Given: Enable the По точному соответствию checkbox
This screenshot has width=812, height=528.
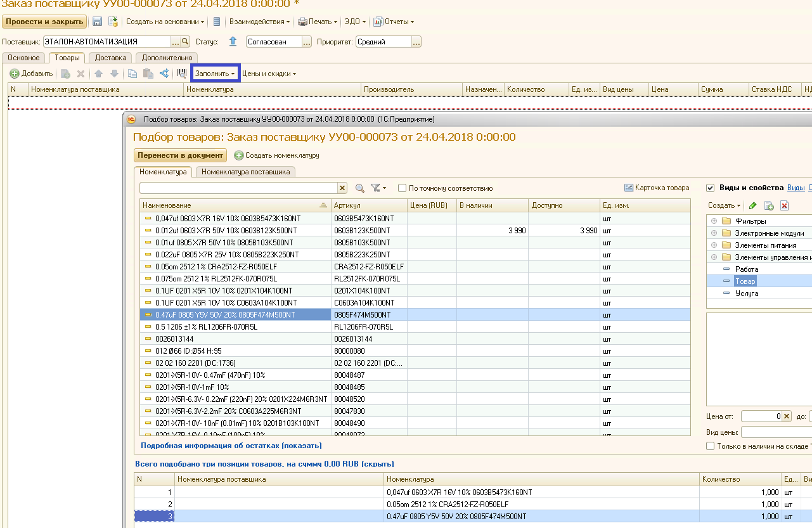Looking at the screenshot, I should point(402,188).
